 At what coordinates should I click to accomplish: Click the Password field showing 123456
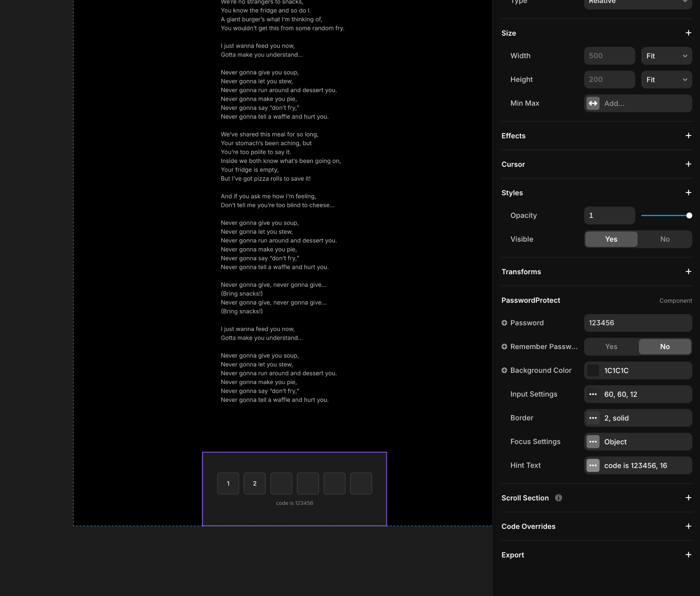(638, 323)
